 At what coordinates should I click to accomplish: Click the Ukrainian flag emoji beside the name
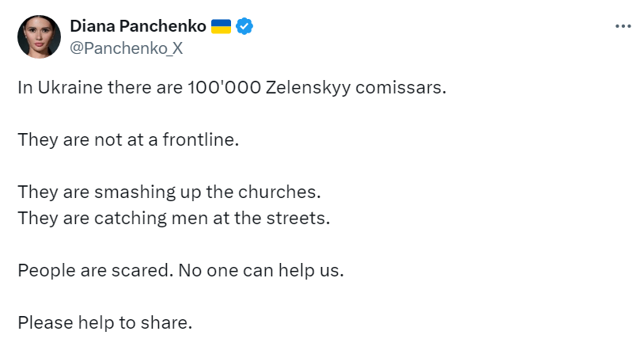(x=221, y=27)
